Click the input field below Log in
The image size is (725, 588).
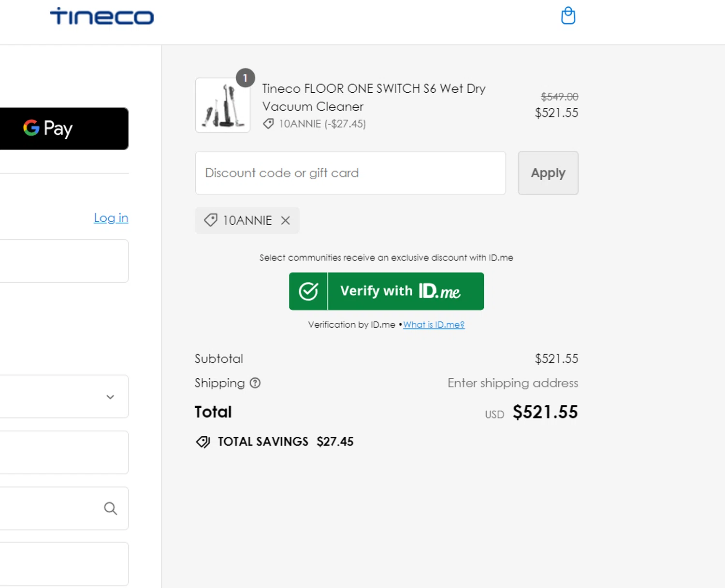tap(64, 261)
